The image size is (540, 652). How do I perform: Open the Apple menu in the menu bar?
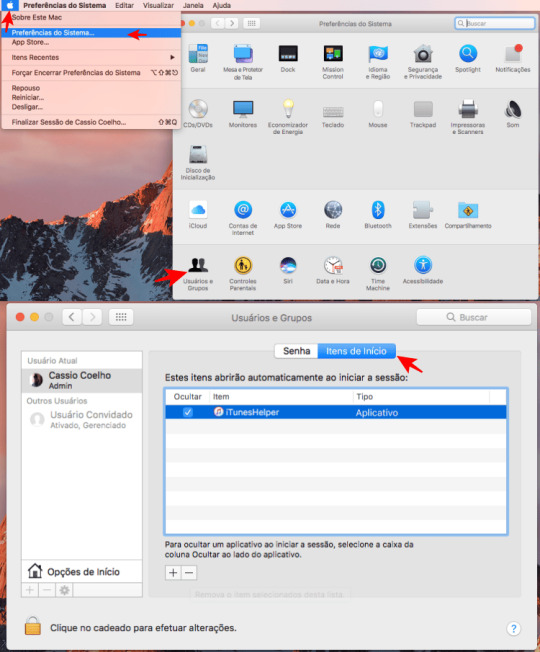(10, 5)
